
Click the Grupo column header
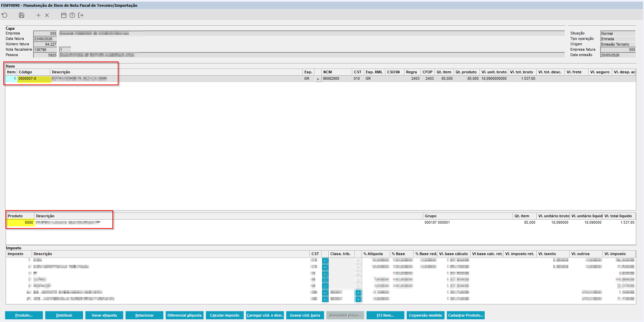pyautogui.click(x=468, y=216)
